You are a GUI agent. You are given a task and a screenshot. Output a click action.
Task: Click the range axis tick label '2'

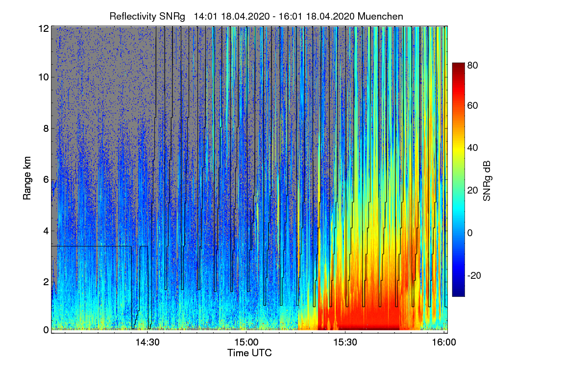point(46,282)
